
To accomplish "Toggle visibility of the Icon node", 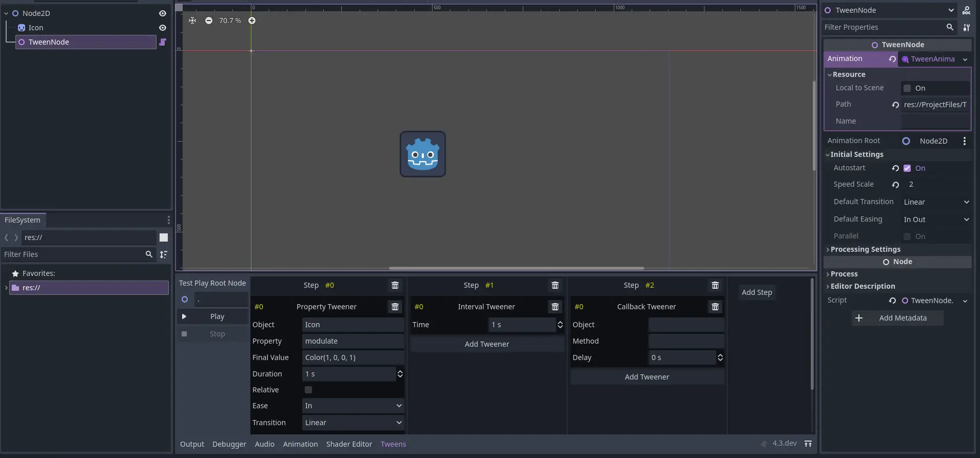I will pos(163,28).
